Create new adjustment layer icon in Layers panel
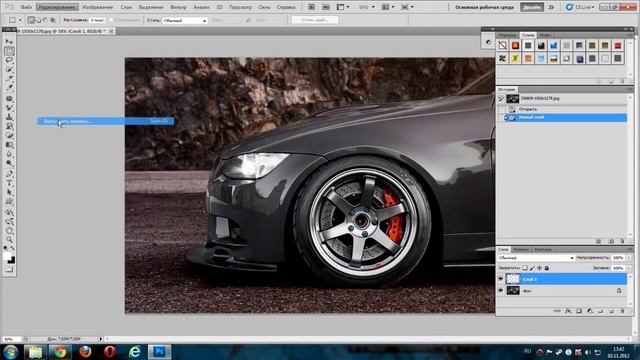Screen dimensions: 640x360 click(x=589, y=311)
